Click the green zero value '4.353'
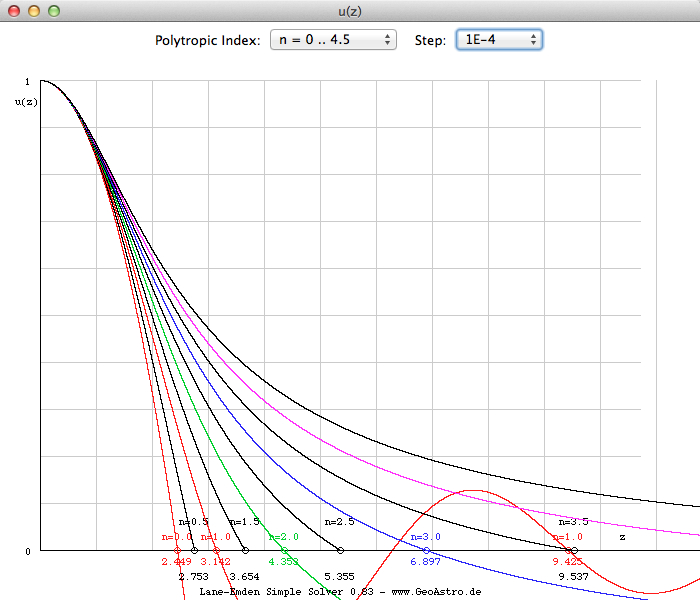 283,562
